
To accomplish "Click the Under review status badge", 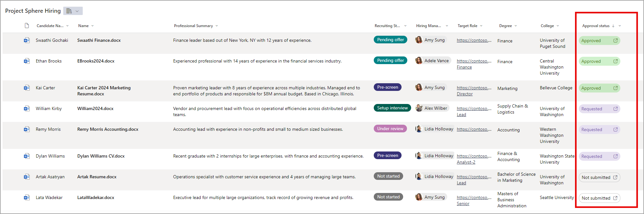I will [390, 129].
